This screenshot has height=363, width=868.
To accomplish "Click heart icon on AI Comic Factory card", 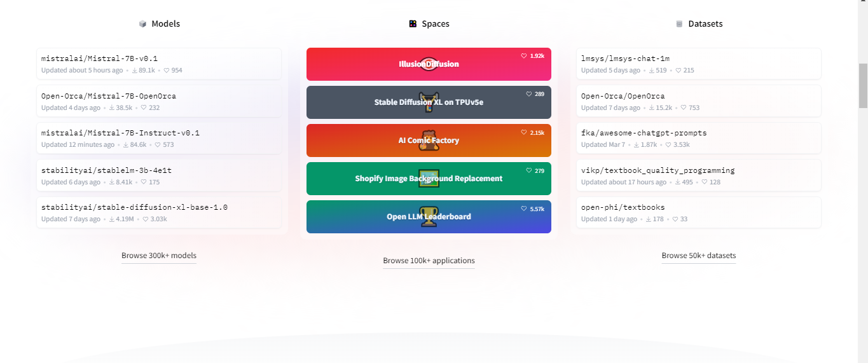I will click(523, 132).
